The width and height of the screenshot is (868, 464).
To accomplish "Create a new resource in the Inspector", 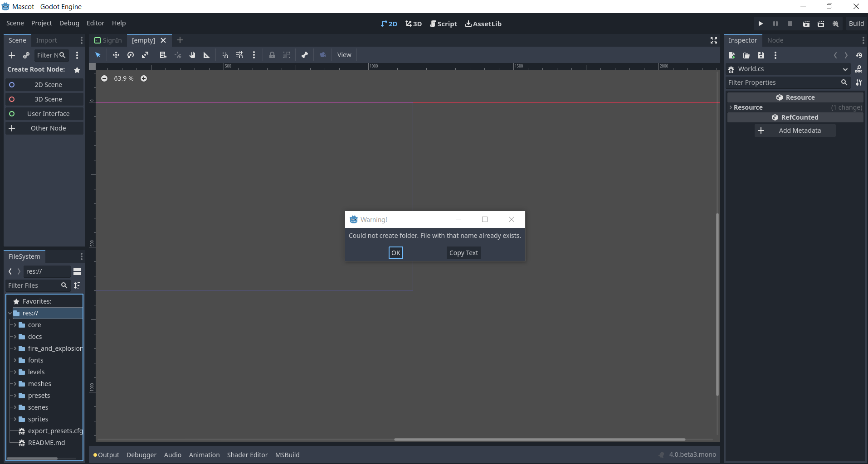I will [731, 55].
